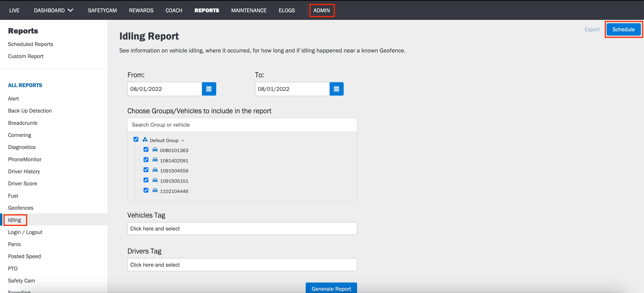Uncheck the Default Group checkbox
Viewport: 644px width, 293px height.
(x=136, y=140)
